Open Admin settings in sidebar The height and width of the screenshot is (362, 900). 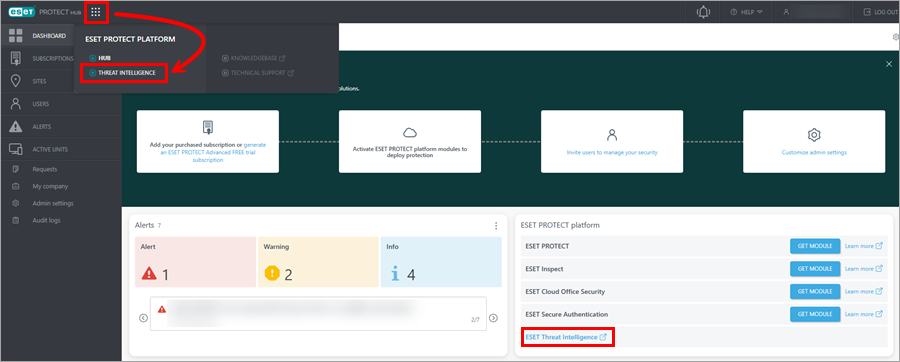point(53,203)
